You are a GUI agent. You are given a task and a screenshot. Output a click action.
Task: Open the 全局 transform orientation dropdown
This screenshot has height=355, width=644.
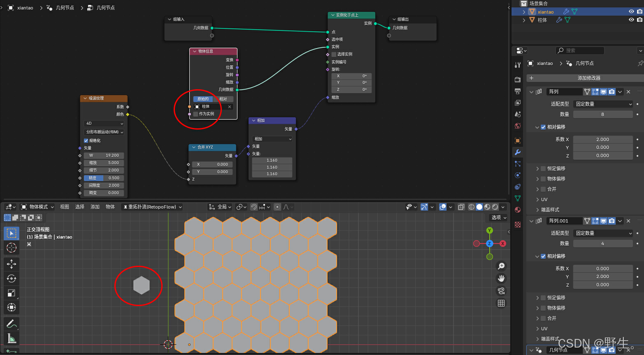[x=220, y=207]
